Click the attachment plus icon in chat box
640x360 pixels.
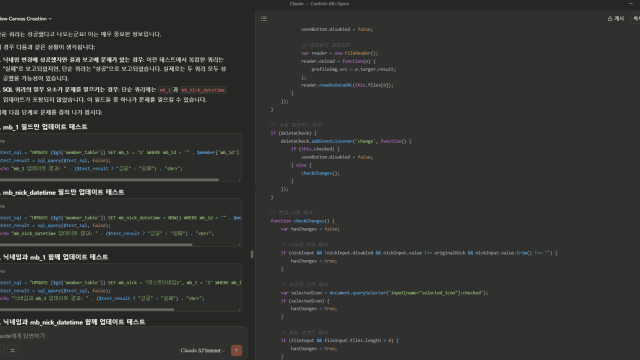tap(1, 350)
